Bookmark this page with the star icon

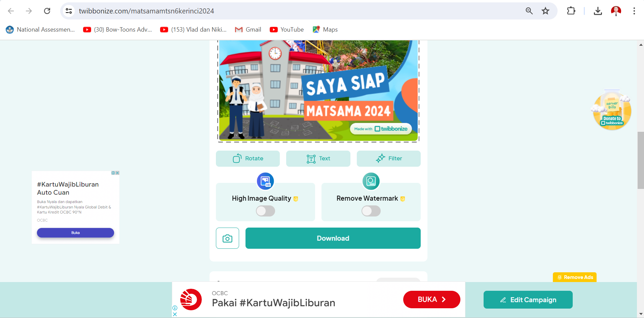pyautogui.click(x=545, y=11)
